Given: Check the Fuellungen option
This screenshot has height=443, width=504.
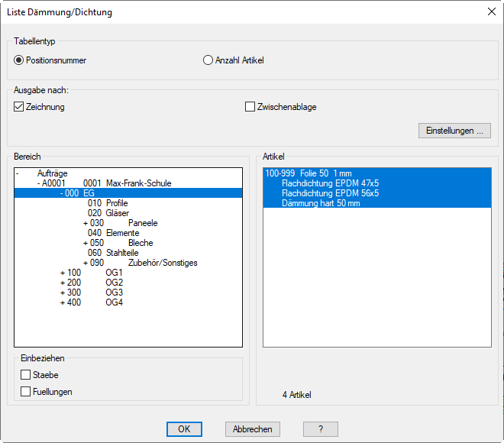Looking at the screenshot, I should [x=26, y=392].
